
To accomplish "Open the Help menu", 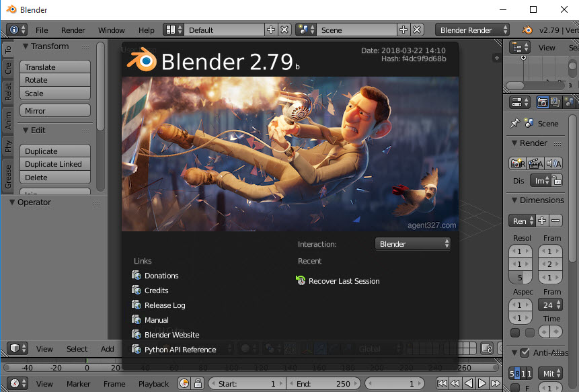I will click(x=146, y=30).
